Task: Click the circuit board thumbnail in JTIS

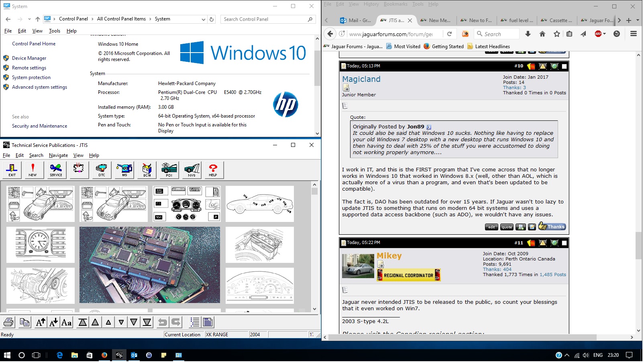Action: (x=150, y=265)
